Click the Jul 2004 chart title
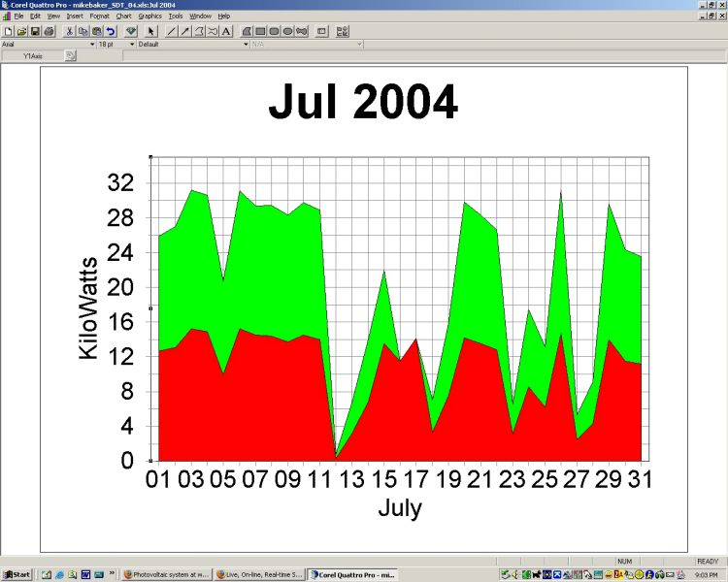Viewport: 728px width, 582px height. 363,101
